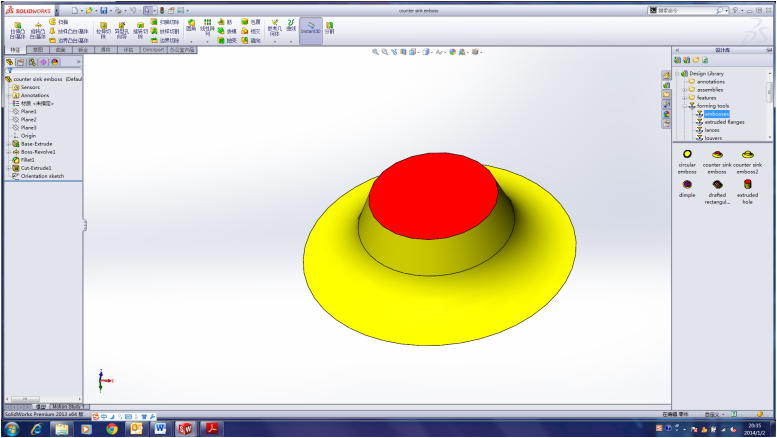The width and height of the screenshot is (777, 438).
Task: Collapse the forming tools folder
Action: (x=685, y=106)
